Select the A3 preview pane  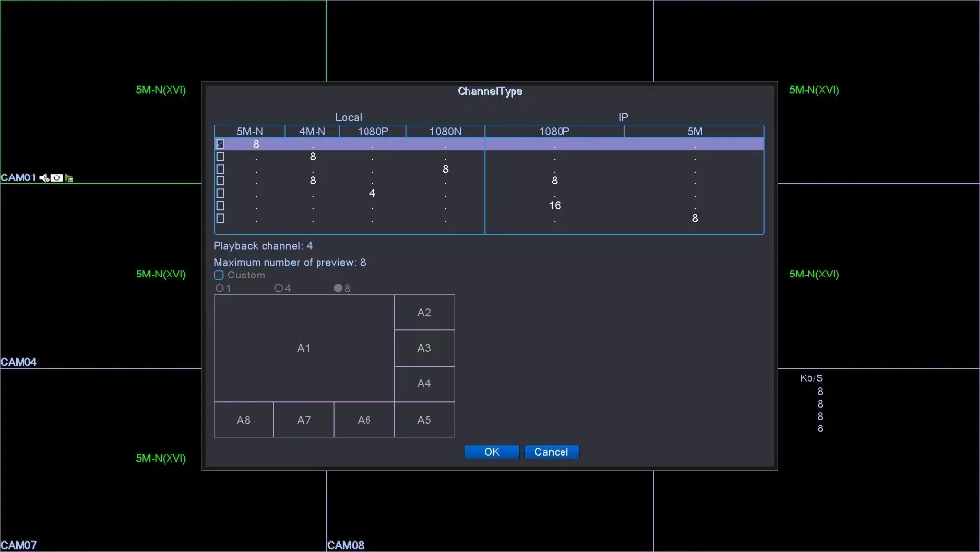(424, 348)
